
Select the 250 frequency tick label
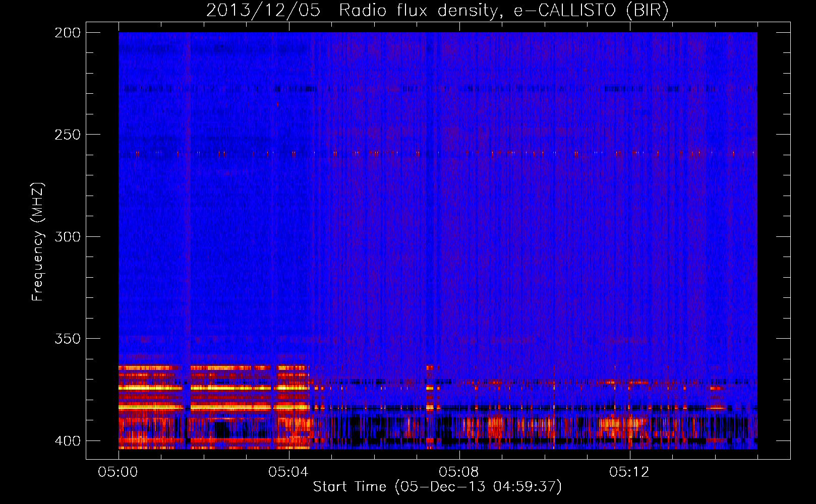68,135
